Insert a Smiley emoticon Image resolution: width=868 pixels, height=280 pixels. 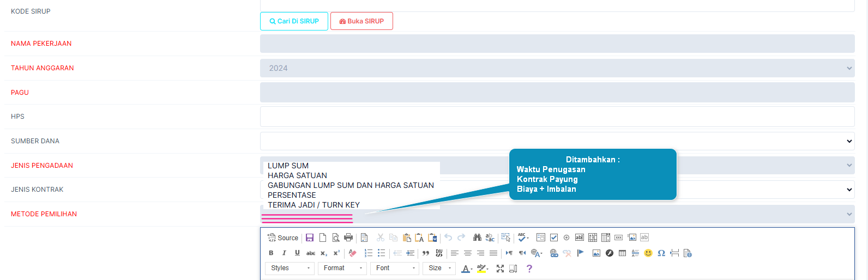pos(648,253)
